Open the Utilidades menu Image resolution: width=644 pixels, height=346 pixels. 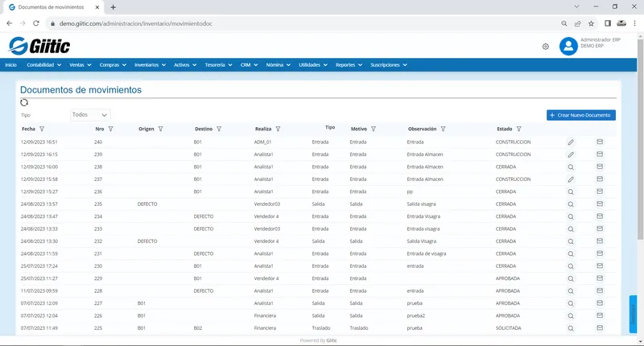[313, 65]
